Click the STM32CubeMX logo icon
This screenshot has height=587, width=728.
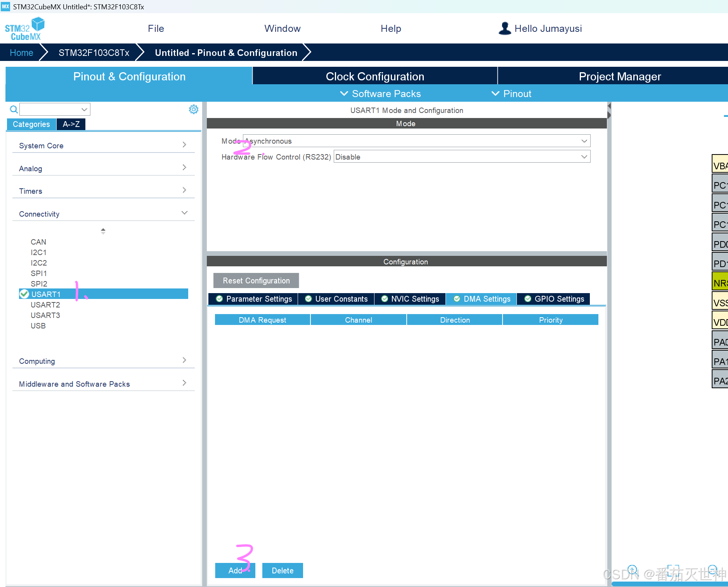(24, 29)
